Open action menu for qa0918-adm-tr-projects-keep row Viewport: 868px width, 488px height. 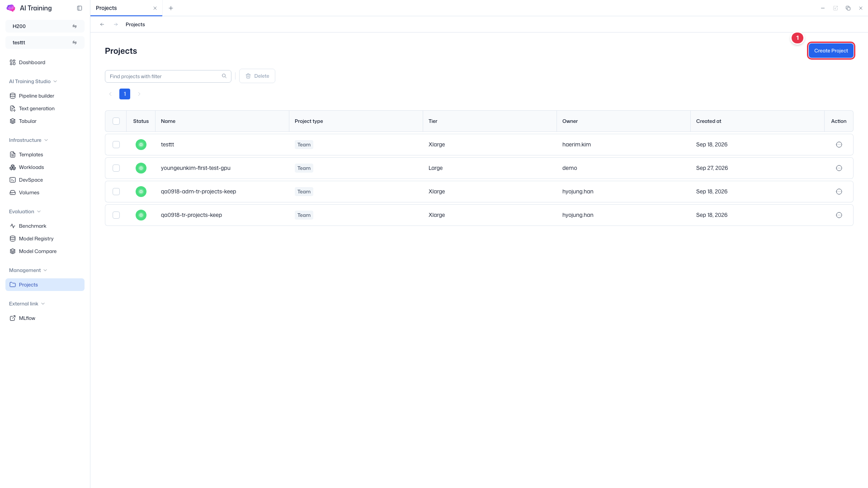(x=839, y=192)
